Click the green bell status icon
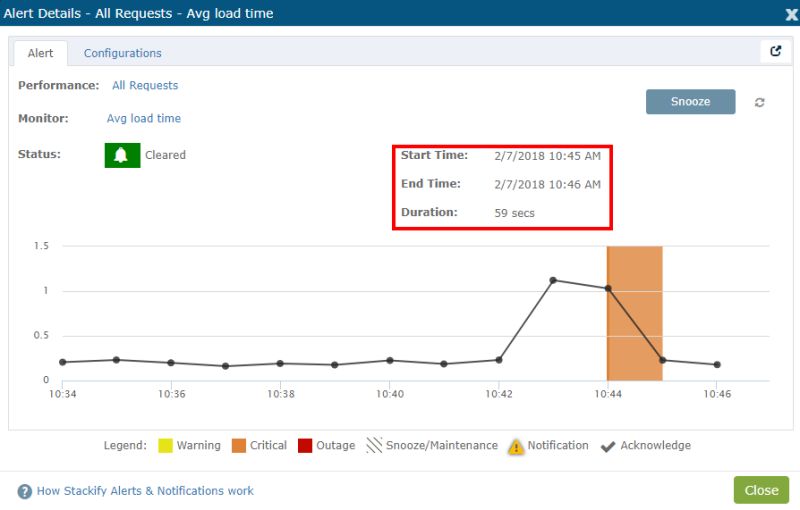Screen dimensions: 800x510 pyautogui.click(x=122, y=155)
